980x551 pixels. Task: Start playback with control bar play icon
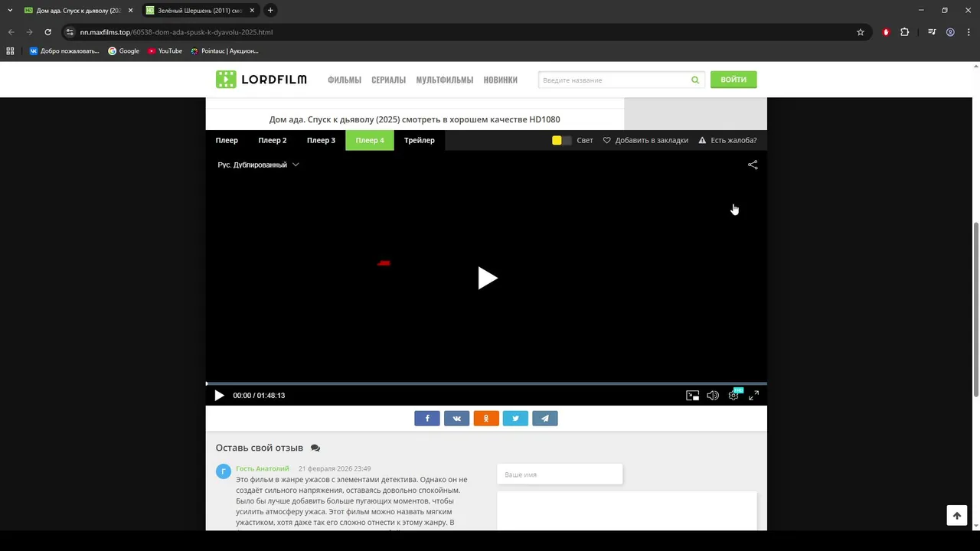point(219,396)
